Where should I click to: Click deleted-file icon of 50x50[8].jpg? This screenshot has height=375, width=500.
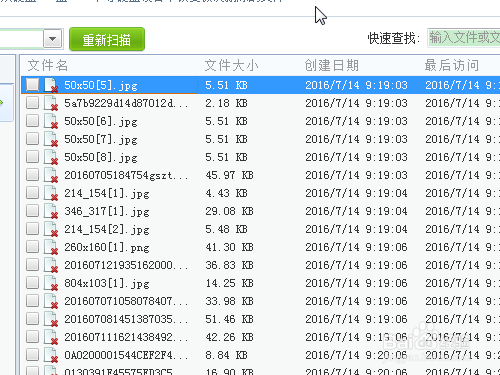51,157
